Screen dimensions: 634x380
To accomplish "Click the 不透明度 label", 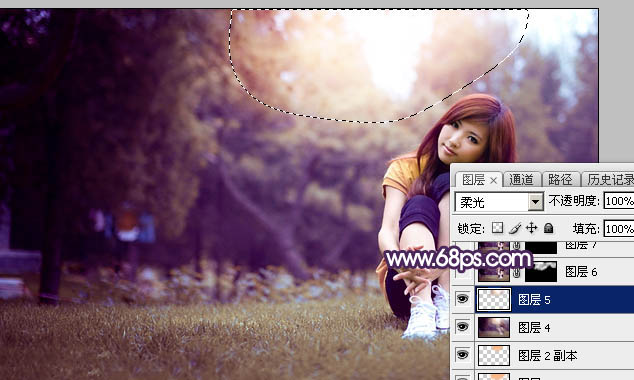I will [x=574, y=201].
